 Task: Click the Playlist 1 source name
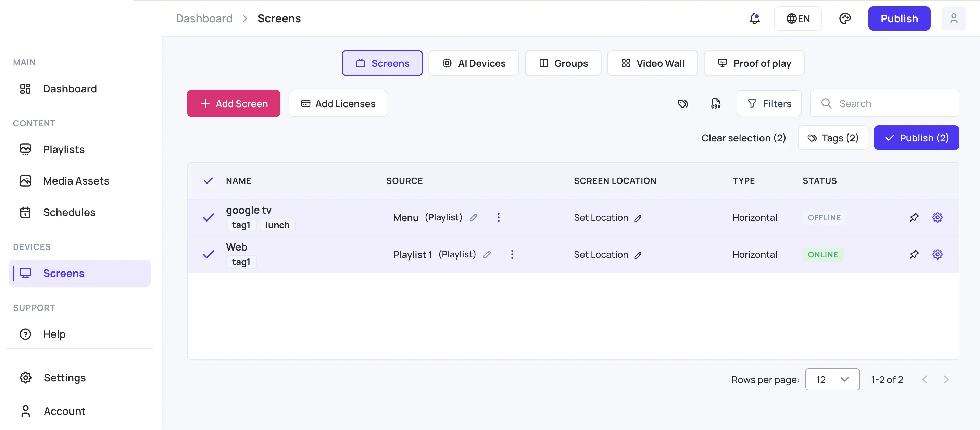(412, 255)
